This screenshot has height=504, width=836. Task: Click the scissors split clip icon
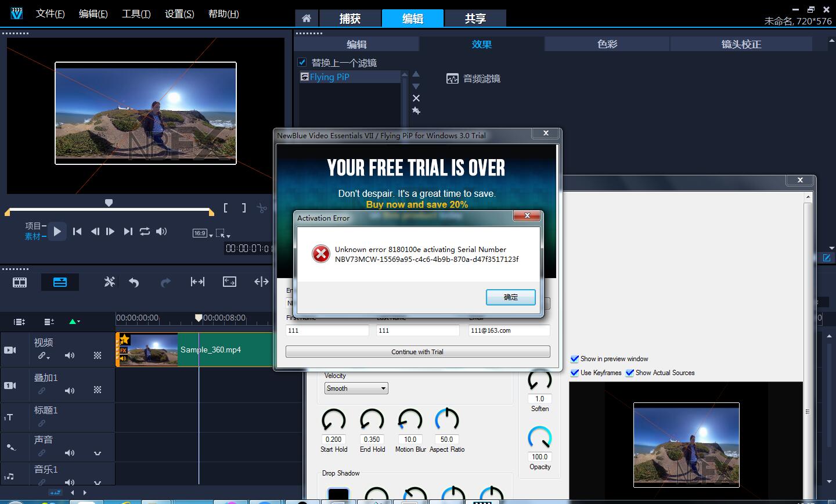tap(262, 208)
